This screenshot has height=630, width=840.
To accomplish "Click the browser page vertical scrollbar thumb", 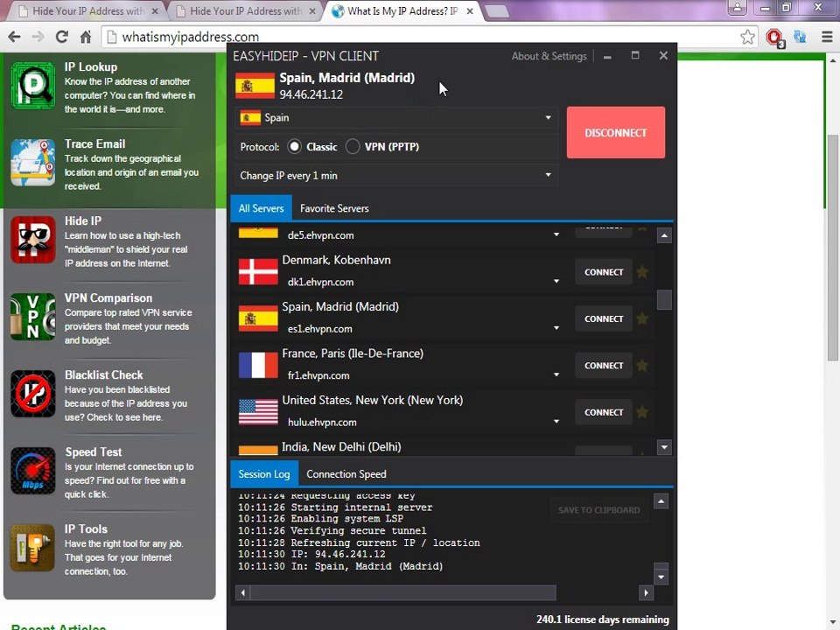I will point(832,247).
